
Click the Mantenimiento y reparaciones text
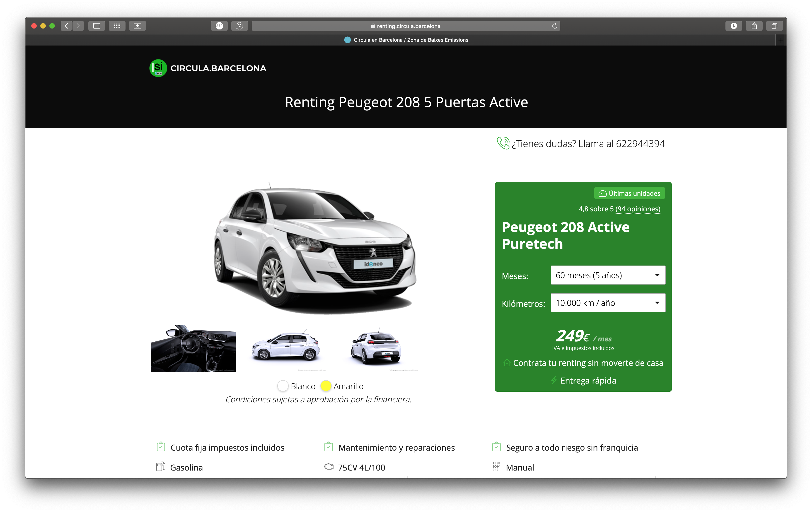click(396, 448)
